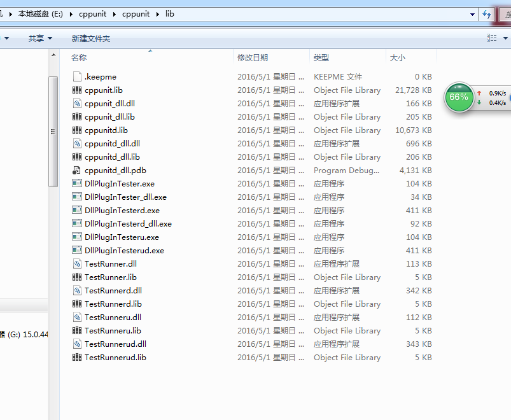Select the TestRunnerd.dll file icon

click(x=77, y=290)
